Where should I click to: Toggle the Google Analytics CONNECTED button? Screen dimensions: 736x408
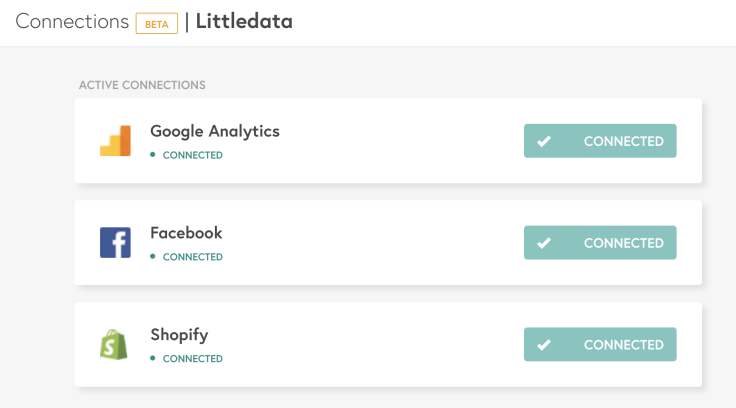pyautogui.click(x=600, y=141)
